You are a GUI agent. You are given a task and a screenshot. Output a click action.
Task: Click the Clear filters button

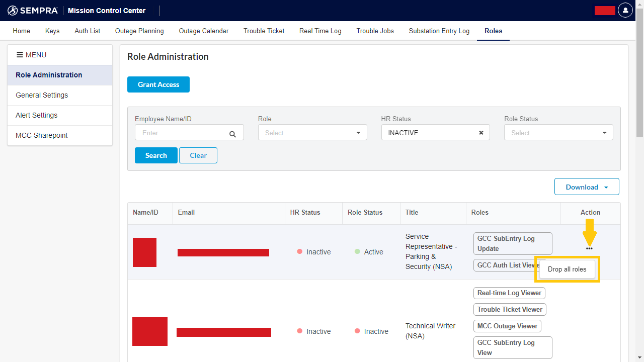tap(198, 155)
